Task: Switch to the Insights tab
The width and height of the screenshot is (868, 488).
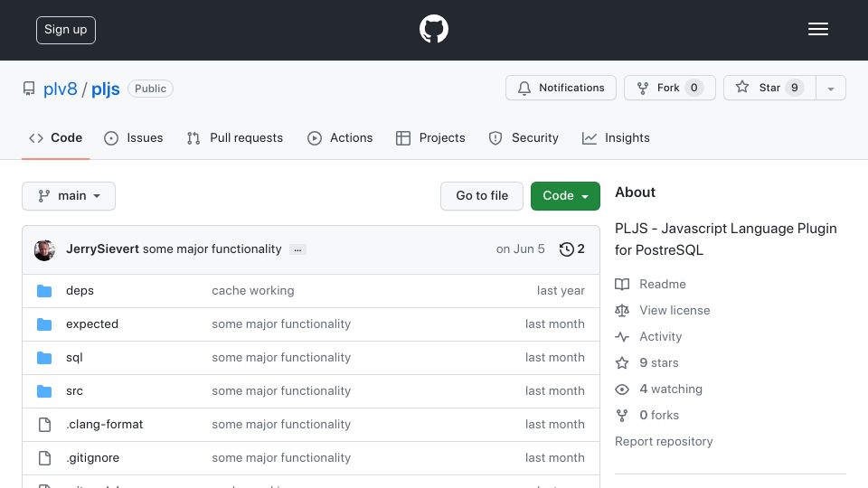Action: click(x=616, y=137)
